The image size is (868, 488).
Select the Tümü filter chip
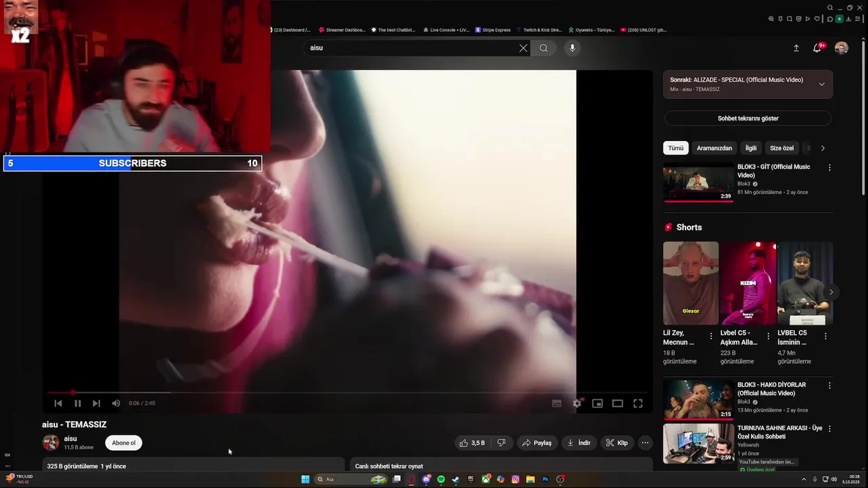(676, 148)
